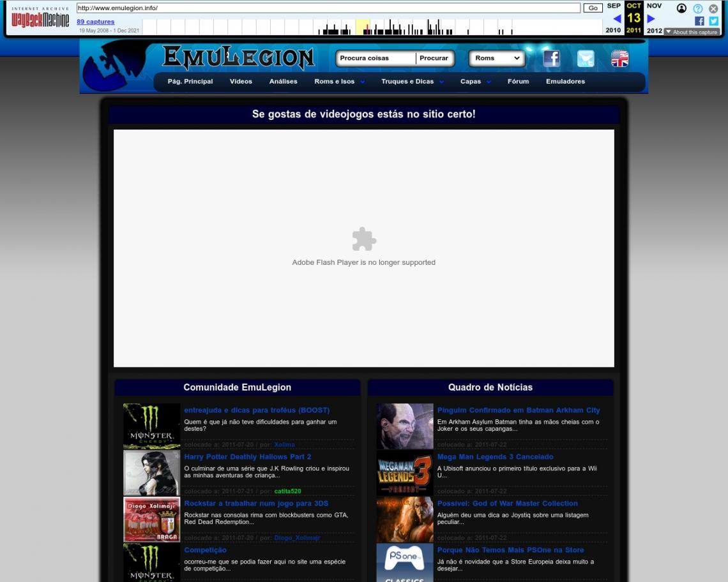Click the Flash plugin puzzle-piece icon

click(x=364, y=239)
